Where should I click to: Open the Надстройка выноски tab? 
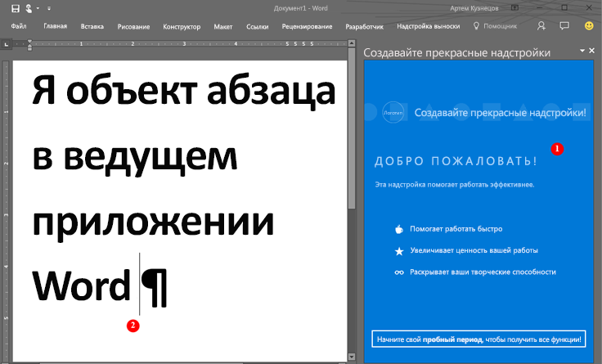(428, 26)
